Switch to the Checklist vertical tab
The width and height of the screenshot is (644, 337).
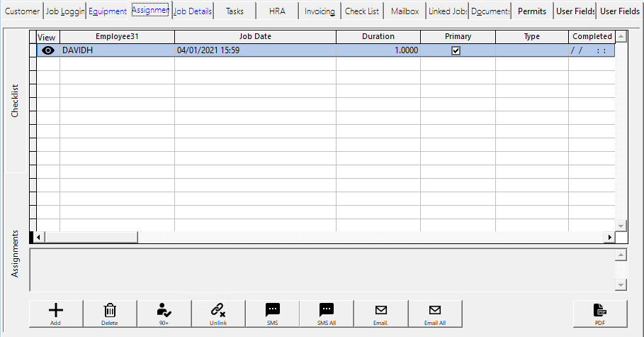pos(16,101)
